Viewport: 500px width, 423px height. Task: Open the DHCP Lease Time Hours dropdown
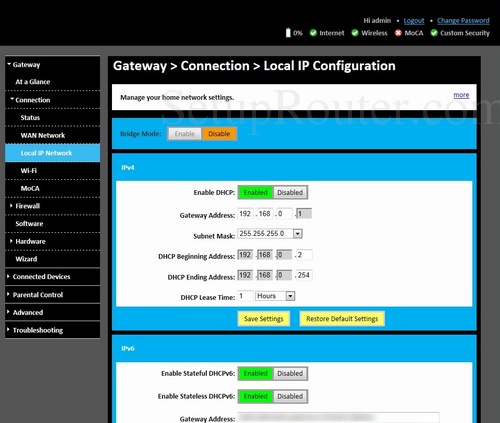point(290,296)
